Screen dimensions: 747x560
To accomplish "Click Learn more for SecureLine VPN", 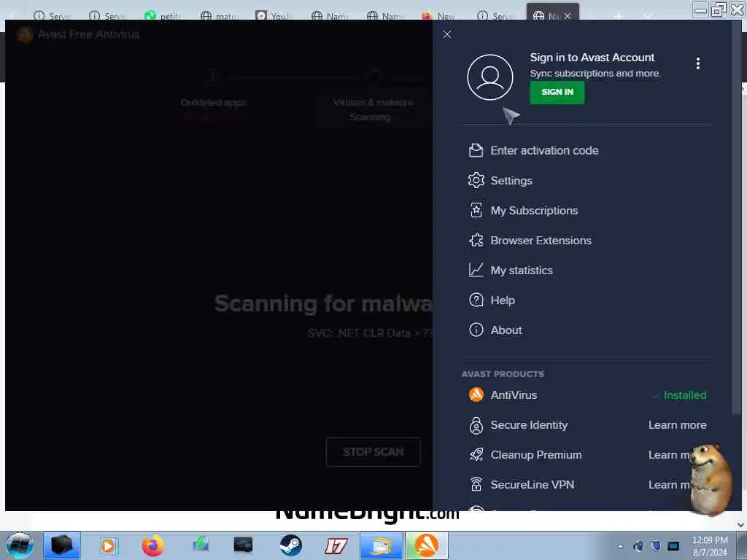I will pos(669,485).
